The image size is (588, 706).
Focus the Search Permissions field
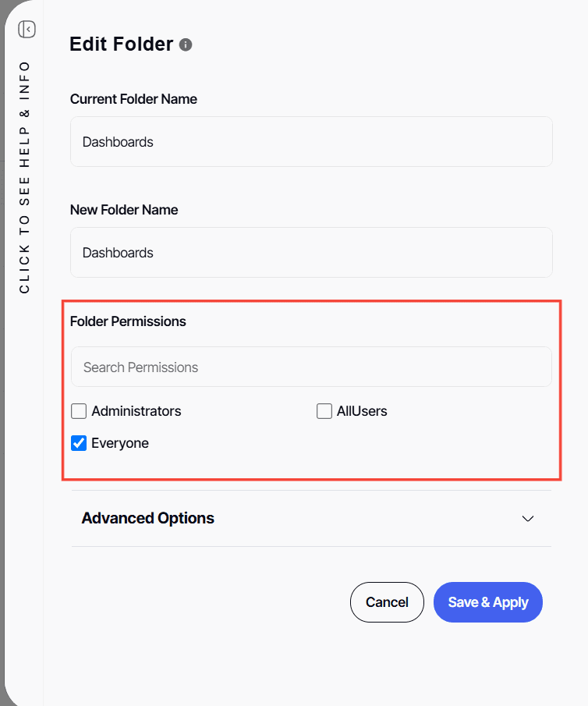(x=311, y=367)
